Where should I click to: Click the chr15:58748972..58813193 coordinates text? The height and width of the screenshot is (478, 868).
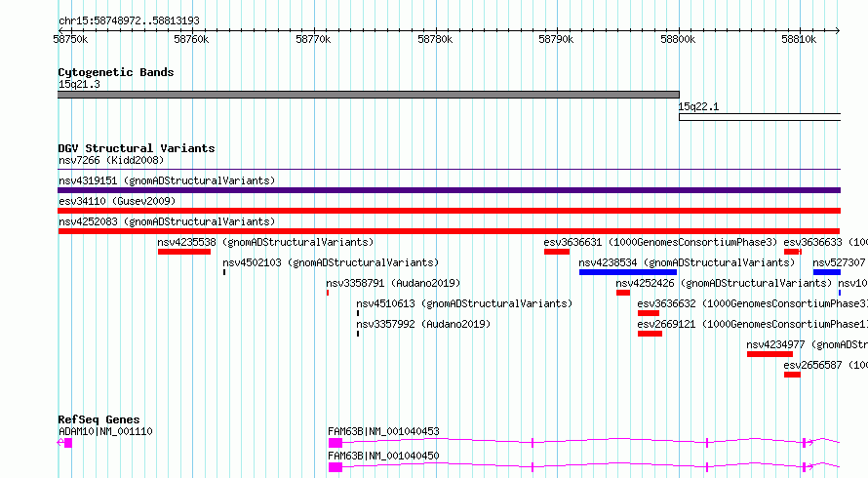click(x=129, y=20)
